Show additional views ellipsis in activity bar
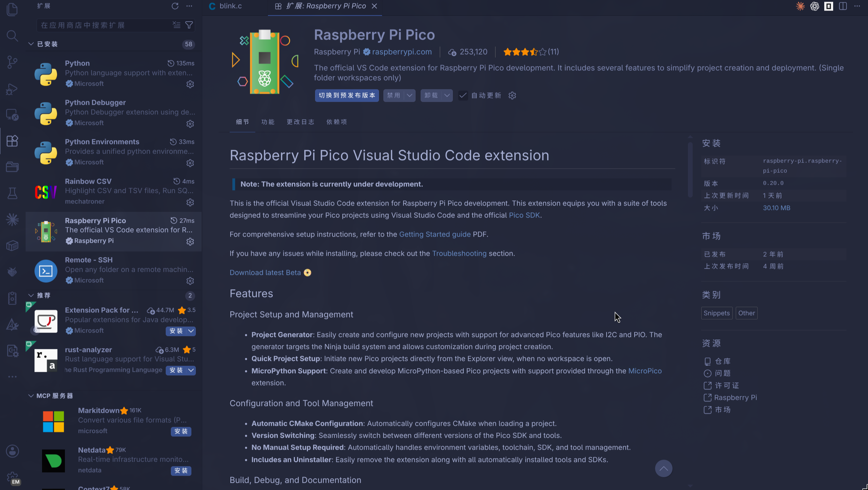Viewport: 868px width, 490px height. click(x=12, y=377)
